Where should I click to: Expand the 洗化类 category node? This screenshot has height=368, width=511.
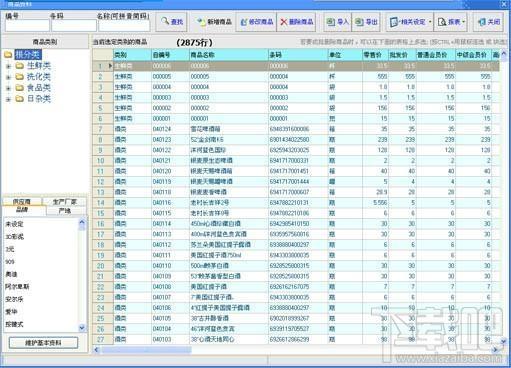pyautogui.click(x=8, y=77)
